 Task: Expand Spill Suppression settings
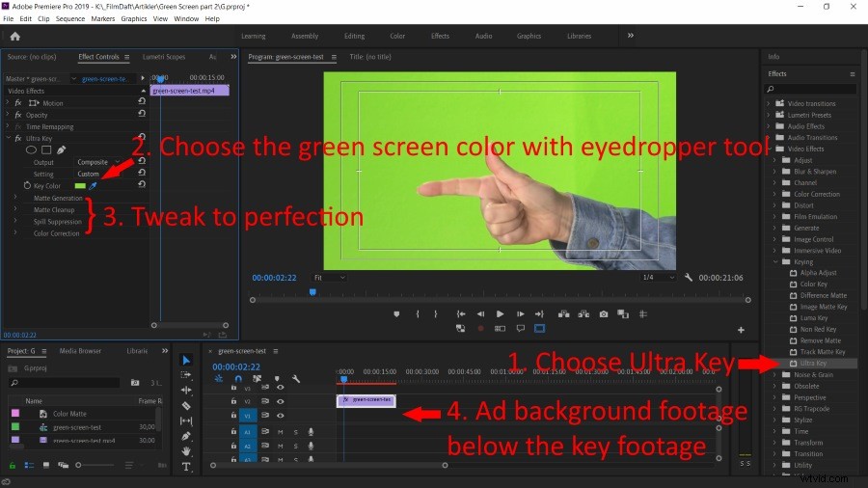pos(14,221)
